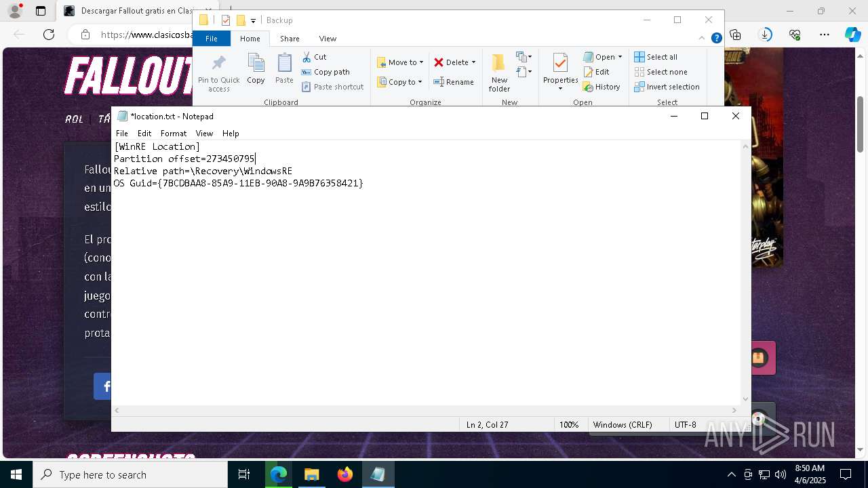Open Notepad View menu

204,134
